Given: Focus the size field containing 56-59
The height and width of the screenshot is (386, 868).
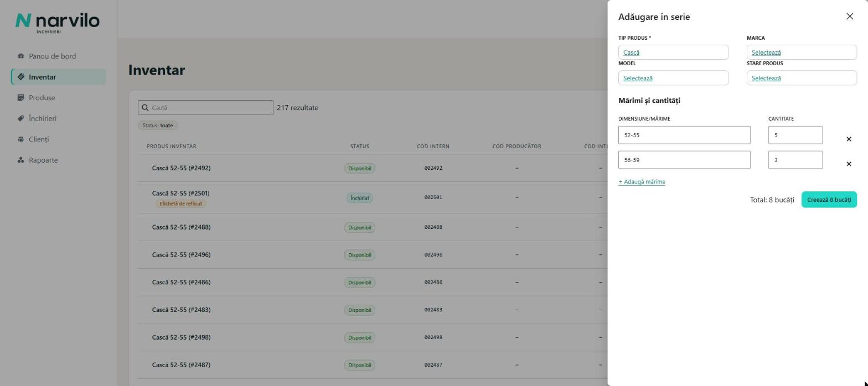Looking at the screenshot, I should pos(684,160).
